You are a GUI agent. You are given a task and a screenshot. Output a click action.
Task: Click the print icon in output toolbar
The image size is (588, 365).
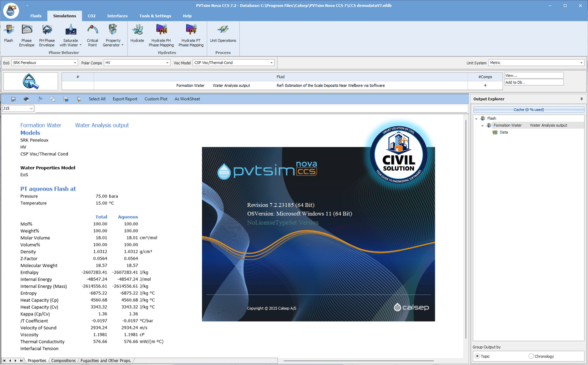click(x=26, y=99)
